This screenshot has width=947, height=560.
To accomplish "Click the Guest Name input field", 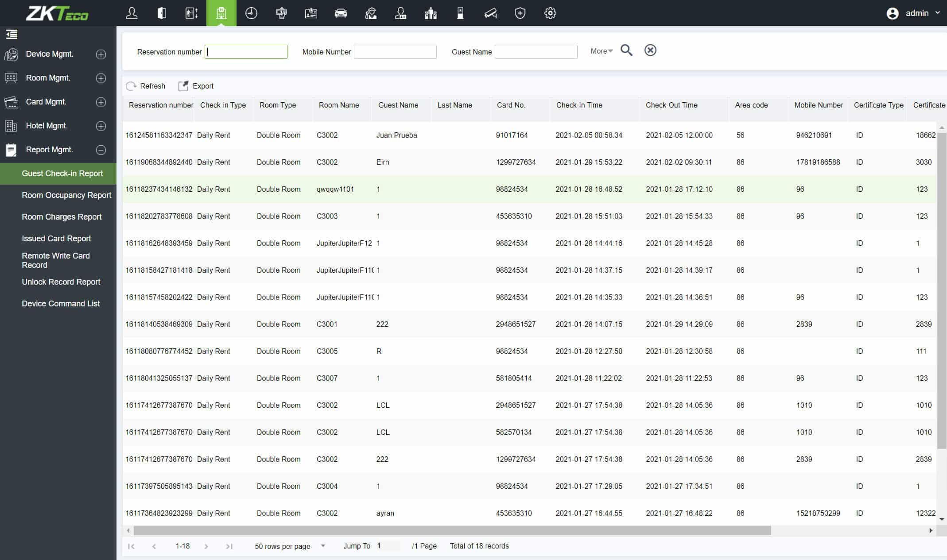I will click(536, 52).
